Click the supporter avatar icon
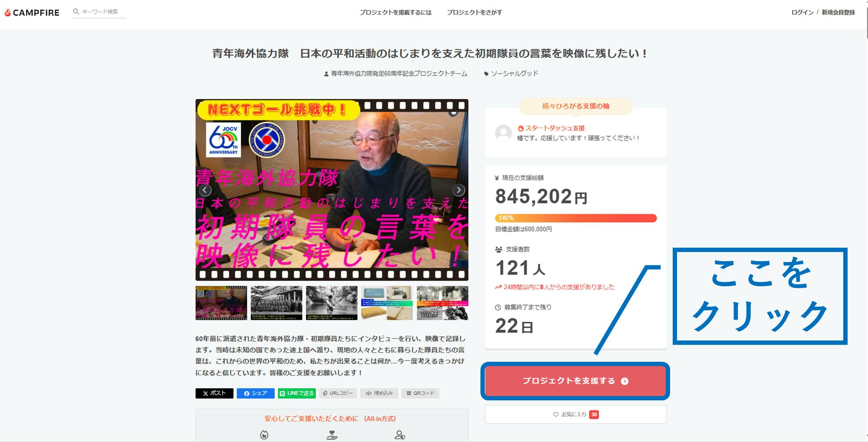Screen dimensions: 868x442 pos(503,133)
